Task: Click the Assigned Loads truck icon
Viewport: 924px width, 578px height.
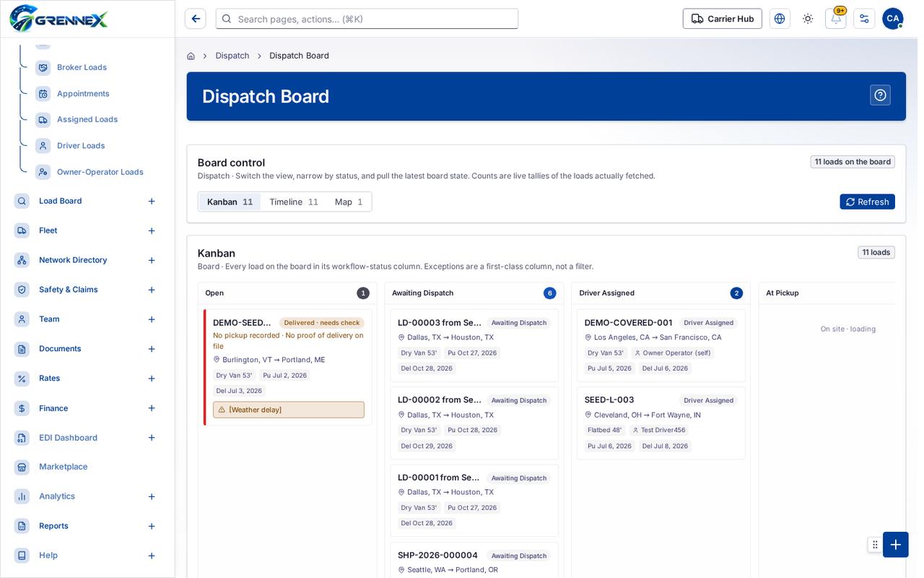Action: (x=43, y=120)
